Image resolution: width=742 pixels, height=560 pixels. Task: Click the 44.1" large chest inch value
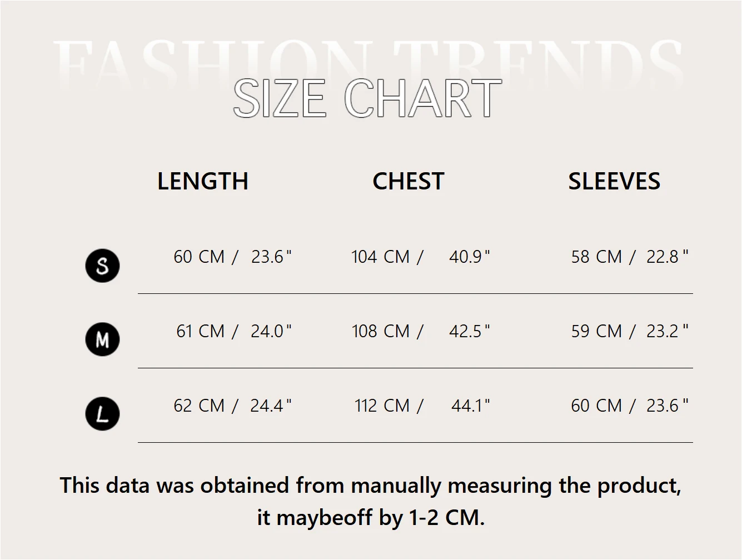pyautogui.click(x=470, y=406)
